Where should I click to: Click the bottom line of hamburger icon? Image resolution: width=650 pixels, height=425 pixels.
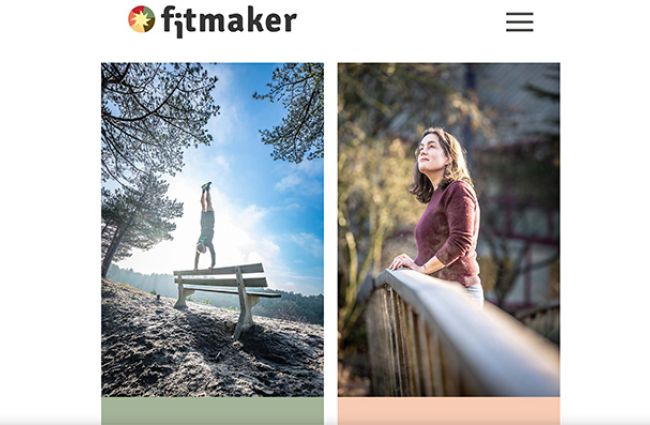519,30
